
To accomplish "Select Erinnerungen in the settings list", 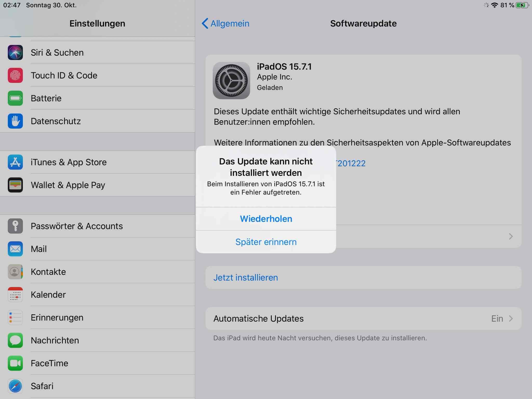I will 97,317.
